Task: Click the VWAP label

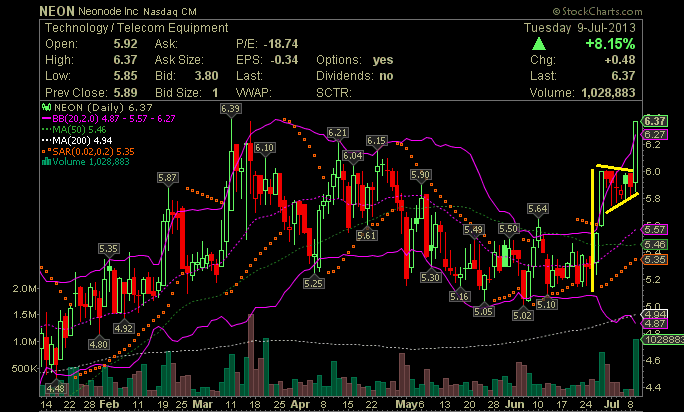Action: pos(254,93)
